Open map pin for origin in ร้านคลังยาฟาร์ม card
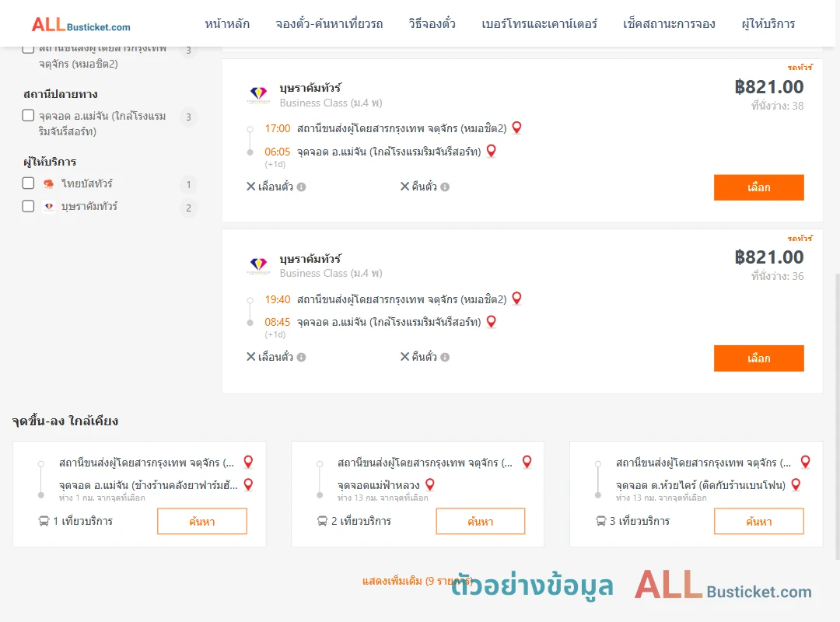 [249, 462]
